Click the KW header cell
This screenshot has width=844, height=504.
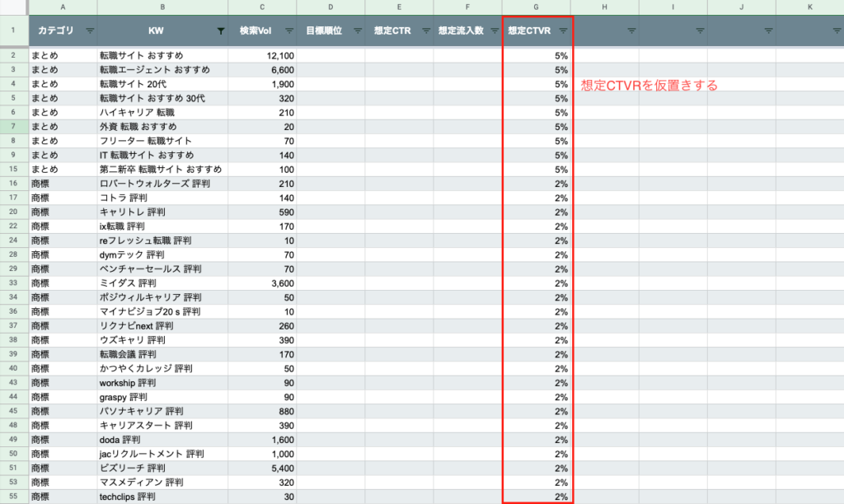tap(162, 30)
